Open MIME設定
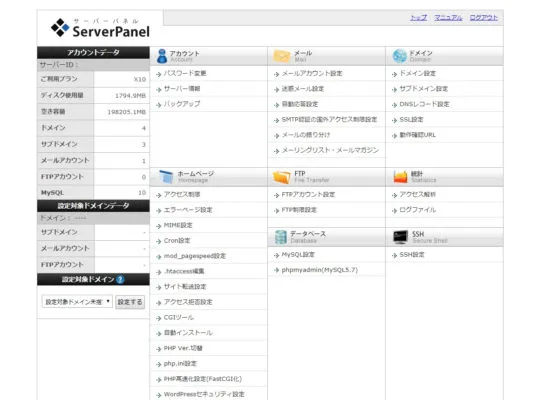 coord(178,225)
